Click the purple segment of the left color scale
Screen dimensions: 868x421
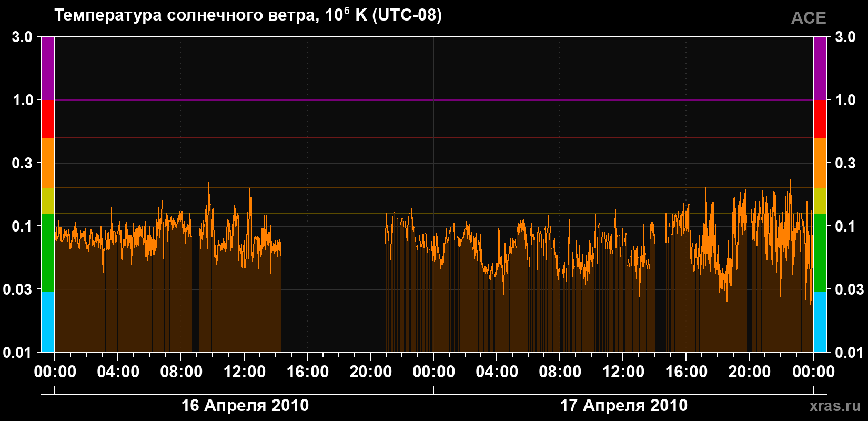click(48, 68)
